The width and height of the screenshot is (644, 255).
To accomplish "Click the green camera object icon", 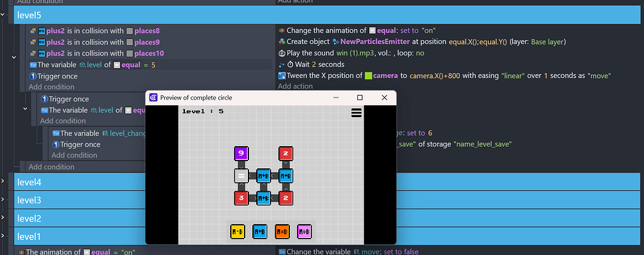I will point(368,76).
